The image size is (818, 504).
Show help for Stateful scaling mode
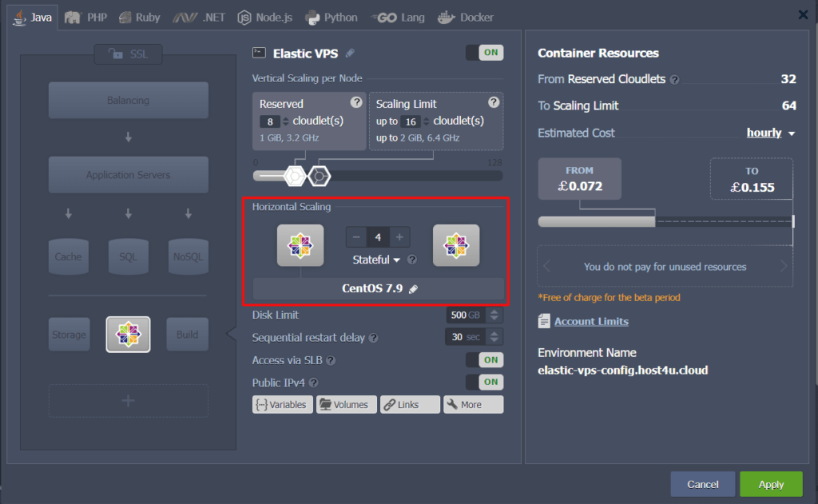[x=412, y=260]
